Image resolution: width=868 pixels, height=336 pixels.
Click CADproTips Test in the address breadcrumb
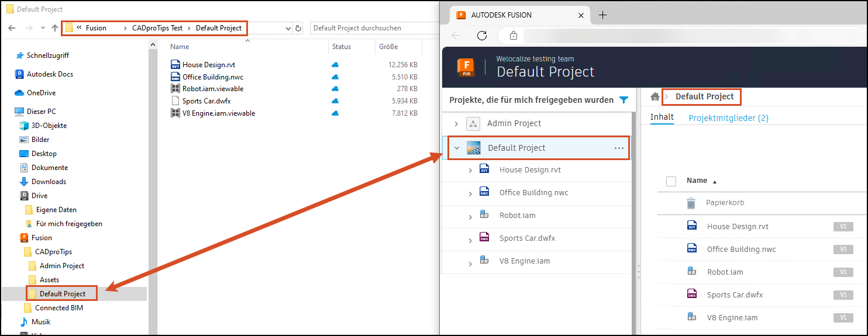point(157,28)
